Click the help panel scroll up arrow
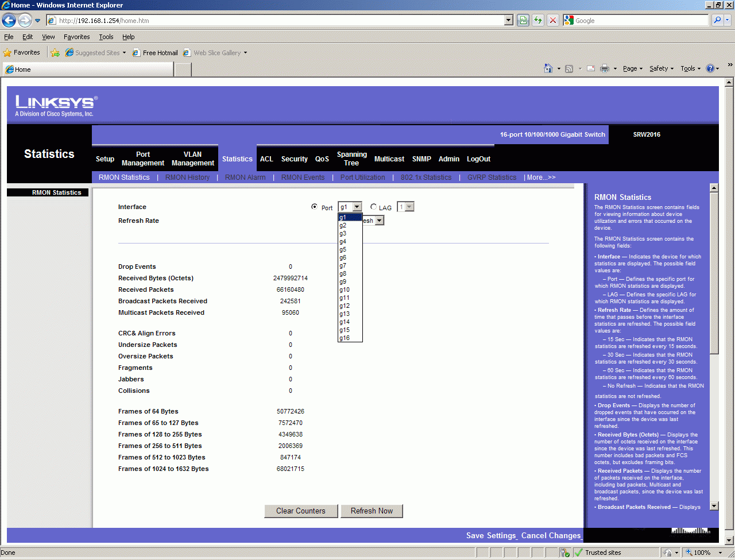 point(714,188)
